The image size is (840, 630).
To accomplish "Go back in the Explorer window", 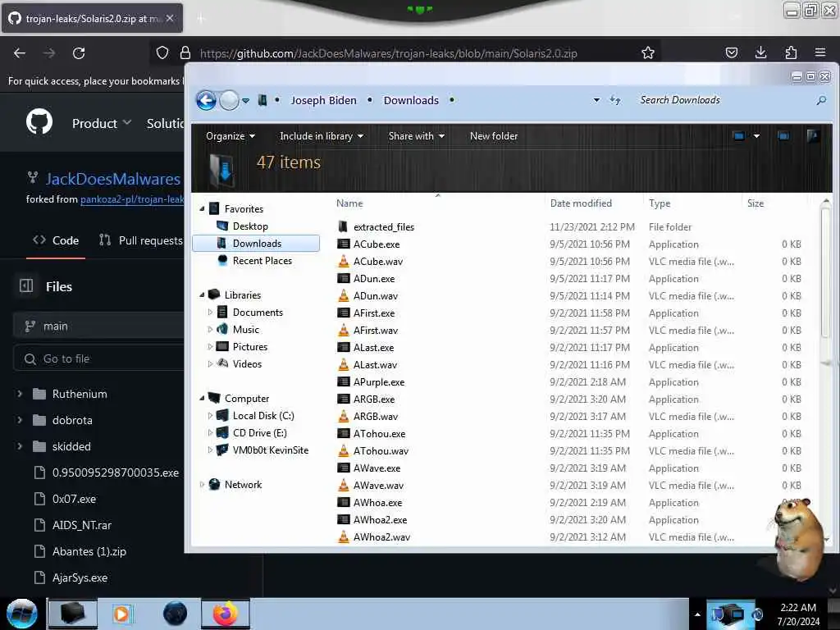I will coord(206,100).
